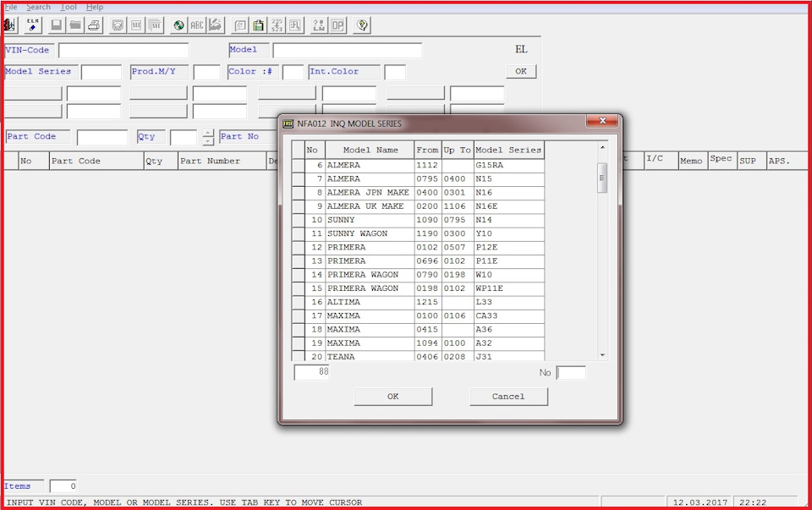Click the exit door toolbar icon
Screen dimensions: 812x510
click(x=10, y=25)
